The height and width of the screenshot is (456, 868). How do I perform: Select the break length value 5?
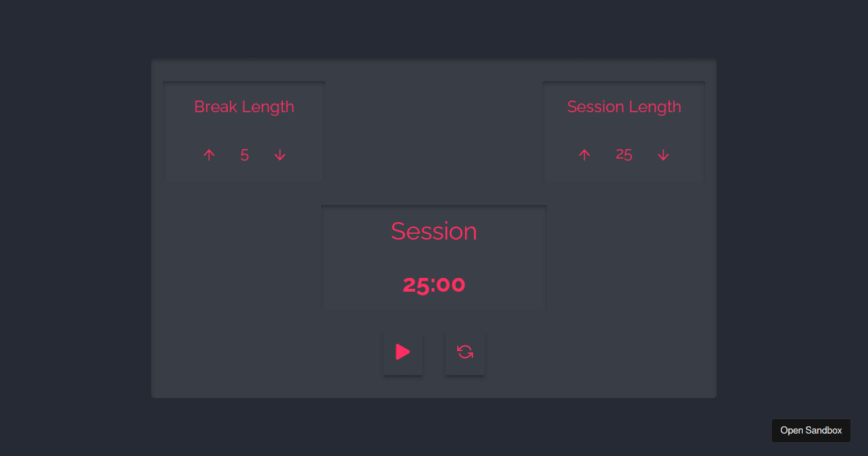click(244, 155)
